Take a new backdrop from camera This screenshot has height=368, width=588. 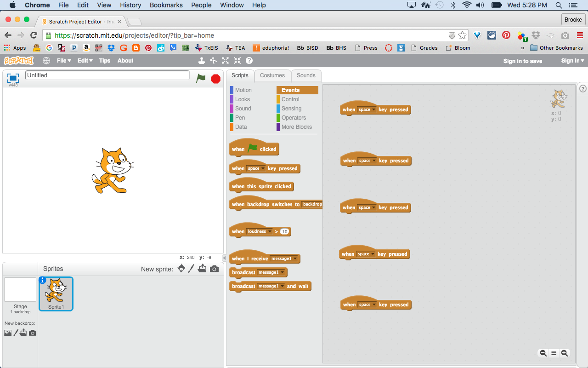(33, 333)
